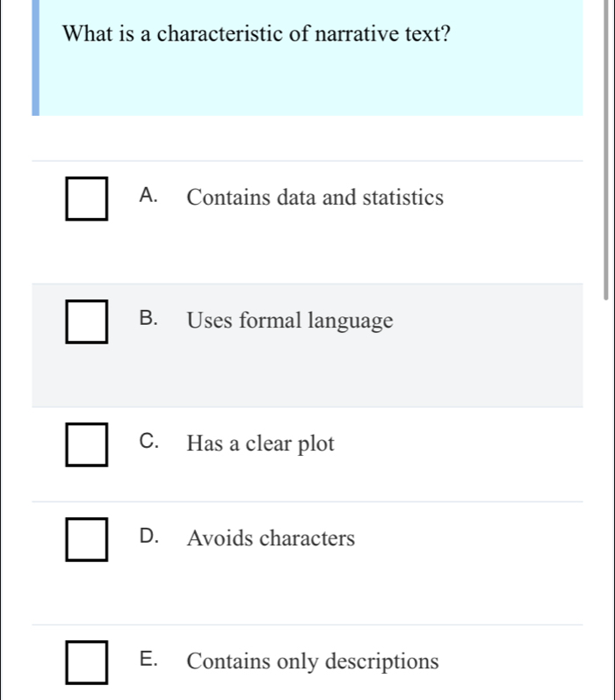Mark the checkbox for option E
615x700 pixels.
[88, 661]
